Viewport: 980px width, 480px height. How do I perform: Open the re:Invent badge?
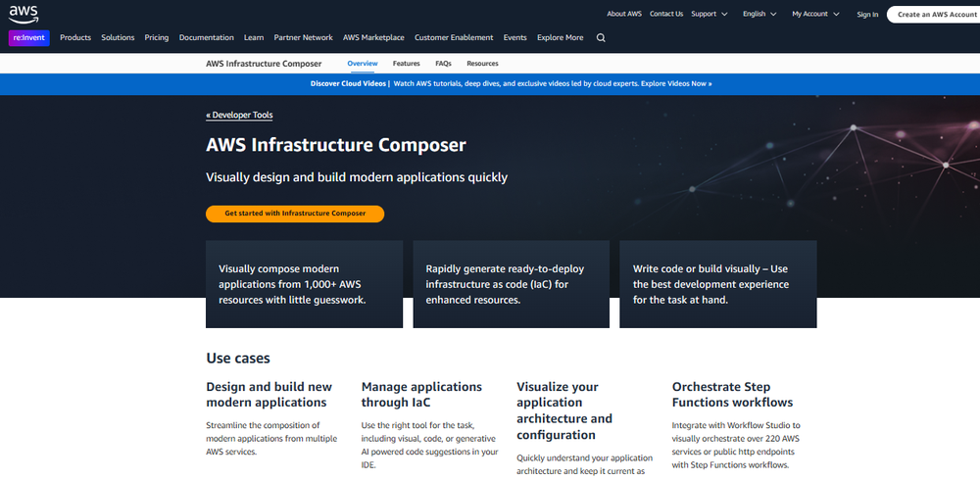pyautogui.click(x=28, y=37)
